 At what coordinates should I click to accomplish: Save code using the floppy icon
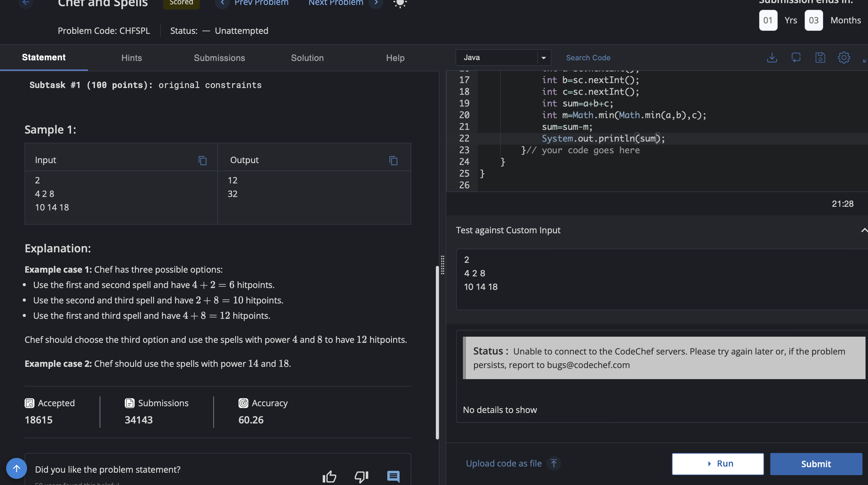pyautogui.click(x=820, y=58)
